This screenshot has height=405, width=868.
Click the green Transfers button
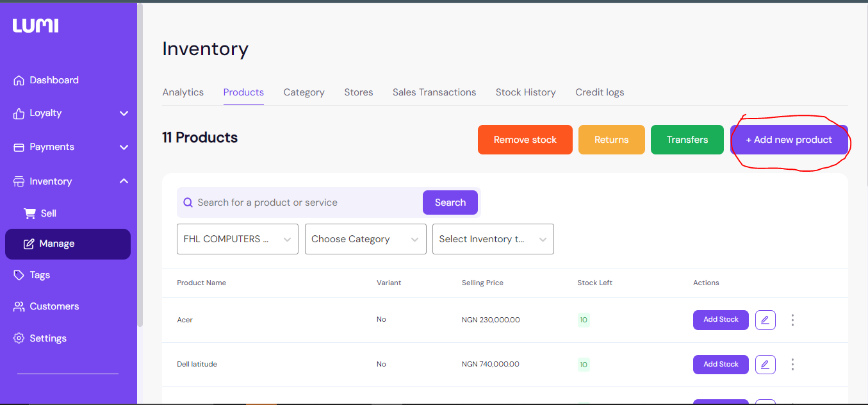coord(687,140)
